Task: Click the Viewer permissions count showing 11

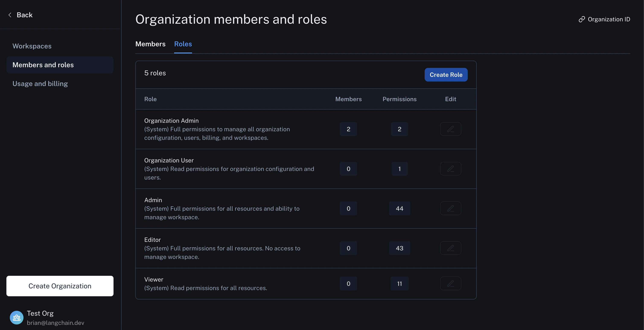Action: [399, 283]
